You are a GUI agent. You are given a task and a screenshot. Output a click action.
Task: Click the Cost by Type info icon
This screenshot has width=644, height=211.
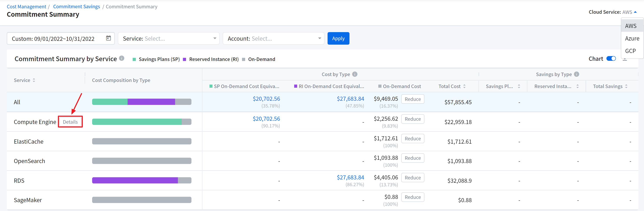[354, 74]
